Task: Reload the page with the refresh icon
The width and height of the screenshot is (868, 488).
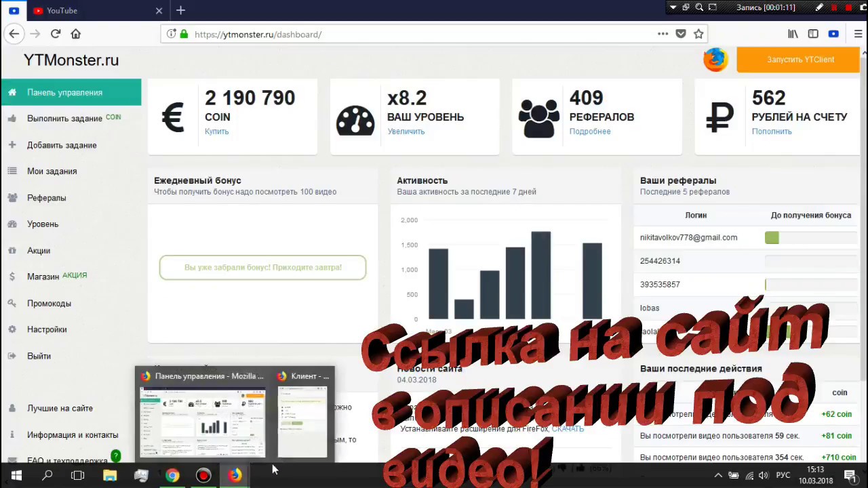Action: point(56,34)
